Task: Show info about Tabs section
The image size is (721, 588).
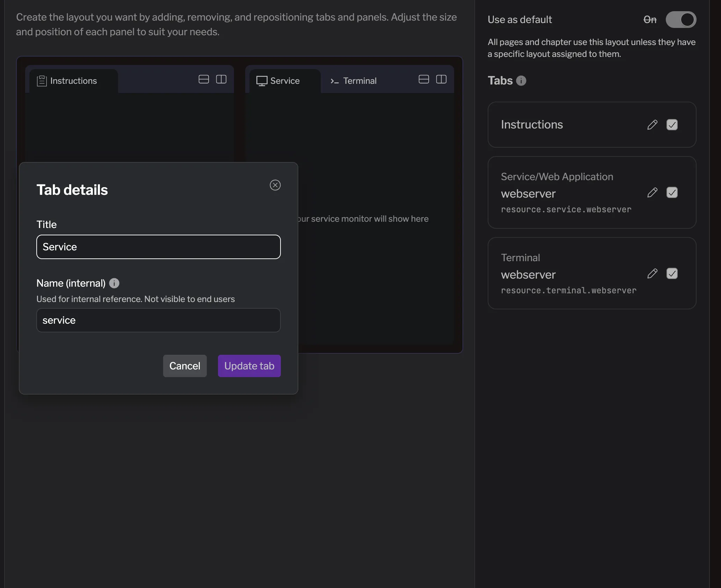Action: pyautogui.click(x=521, y=81)
